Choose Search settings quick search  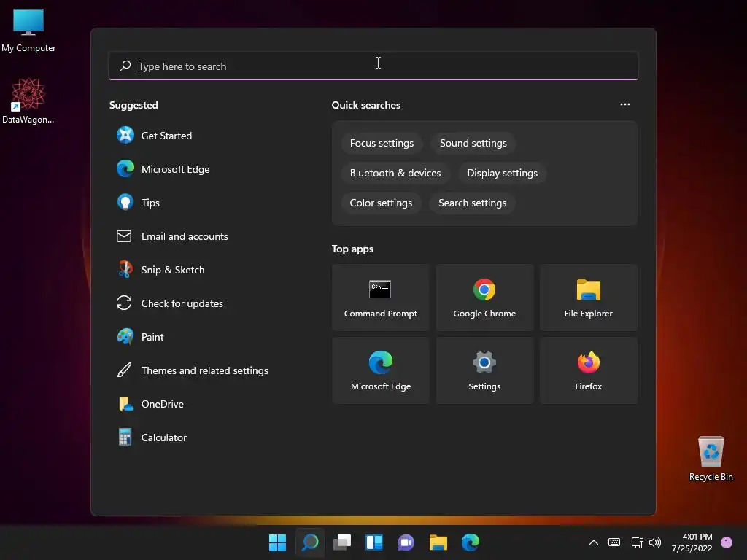tap(472, 203)
